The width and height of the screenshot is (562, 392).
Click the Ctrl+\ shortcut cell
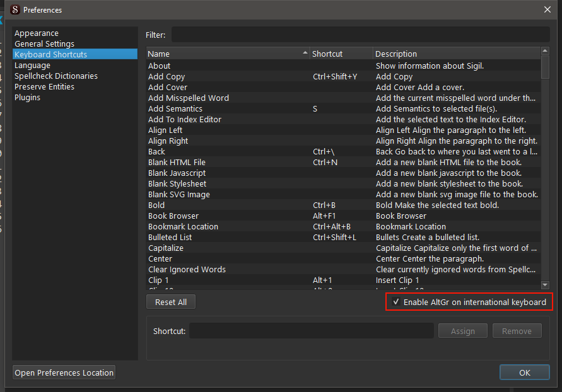click(341, 152)
